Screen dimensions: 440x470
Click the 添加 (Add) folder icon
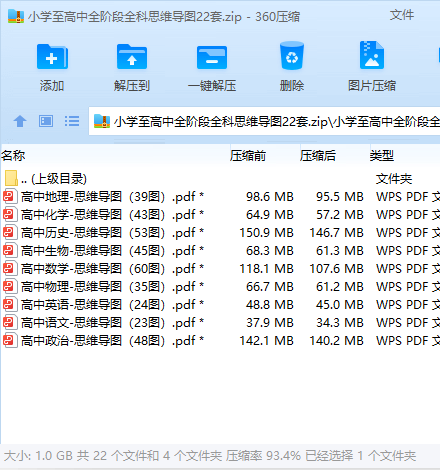coord(52,57)
